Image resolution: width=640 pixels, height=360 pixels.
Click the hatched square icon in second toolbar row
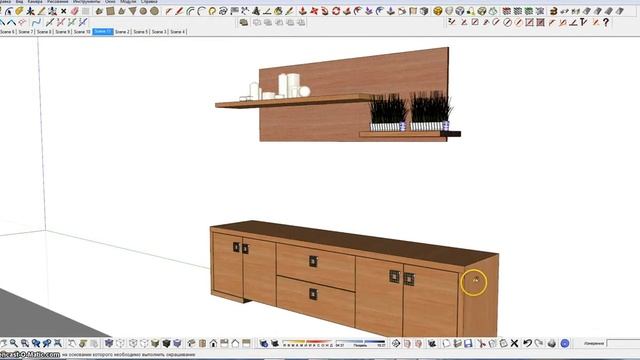(540, 22)
